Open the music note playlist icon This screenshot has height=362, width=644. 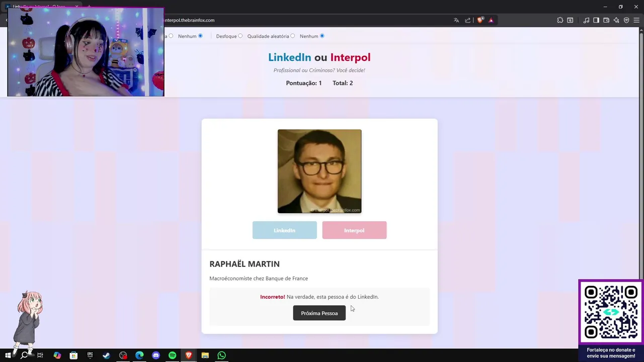click(586, 20)
